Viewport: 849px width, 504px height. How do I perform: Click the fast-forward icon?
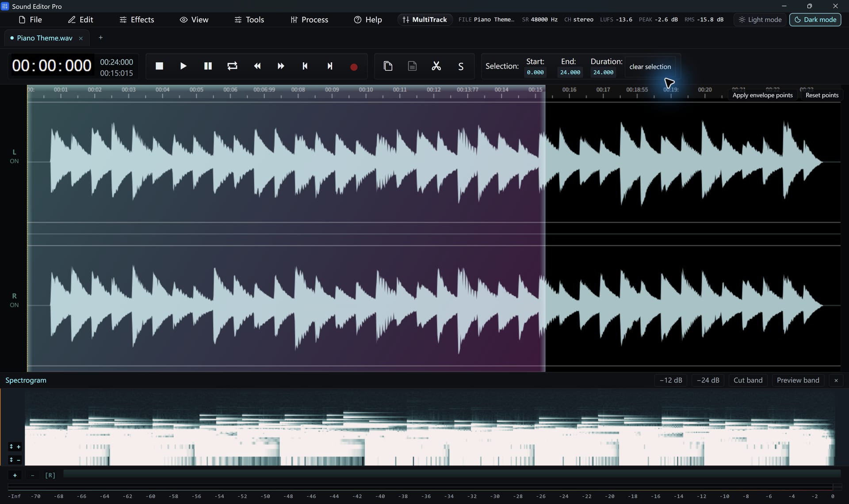pos(281,66)
